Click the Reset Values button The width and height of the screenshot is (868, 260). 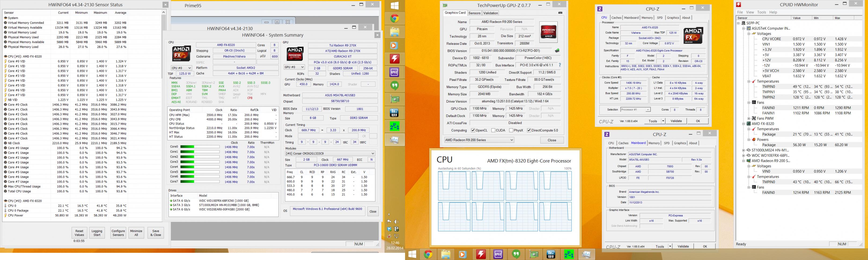[x=79, y=233]
